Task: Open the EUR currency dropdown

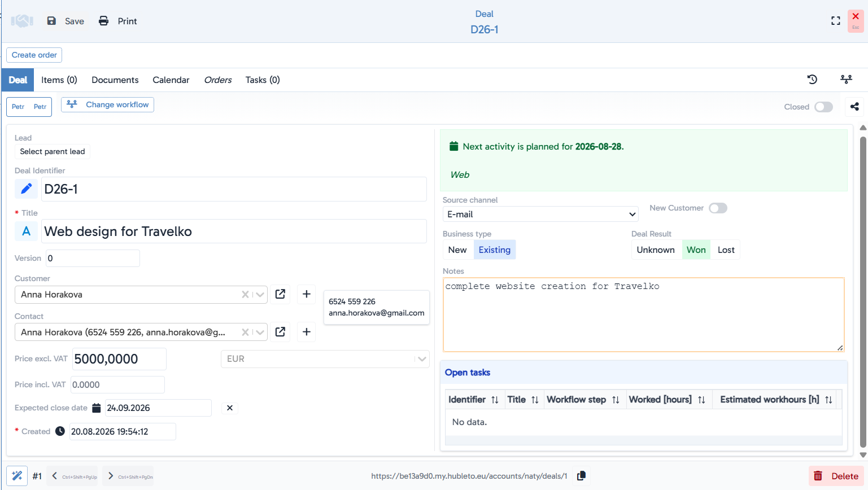Action: click(325, 359)
